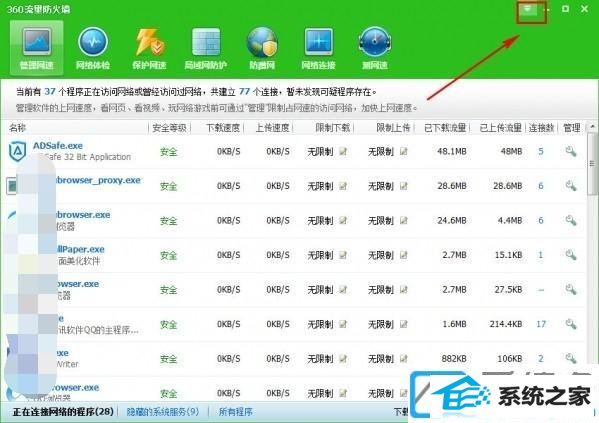The image size is (599, 423).
Task: Click the ADSafe.exe program name
Action: [x=58, y=146]
